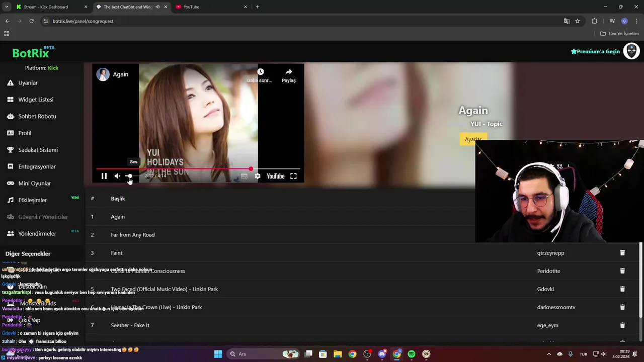Click requester name darknessroomtv
The image size is (644, 362).
tap(556, 307)
